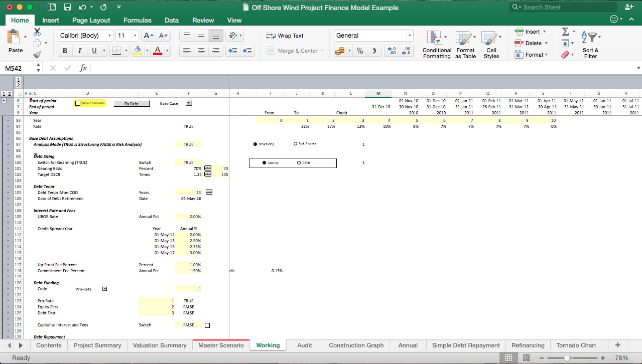Click Merge & Center
The image size is (642, 364).
click(295, 51)
